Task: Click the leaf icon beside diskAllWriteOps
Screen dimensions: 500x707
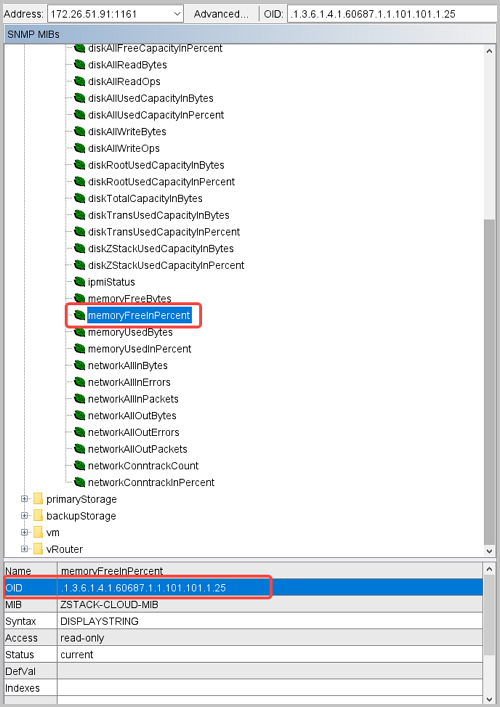Action: point(79,148)
